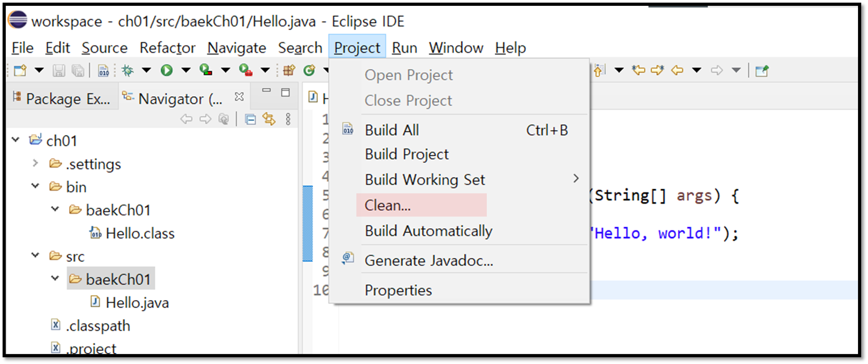Open the Navigate menu
This screenshot has width=868, height=364.
[237, 48]
